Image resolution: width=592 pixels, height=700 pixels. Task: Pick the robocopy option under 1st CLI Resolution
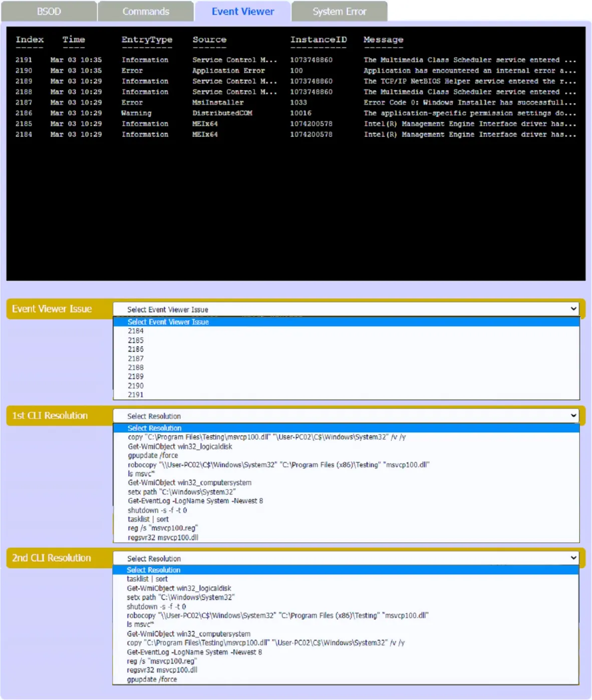pos(346,464)
